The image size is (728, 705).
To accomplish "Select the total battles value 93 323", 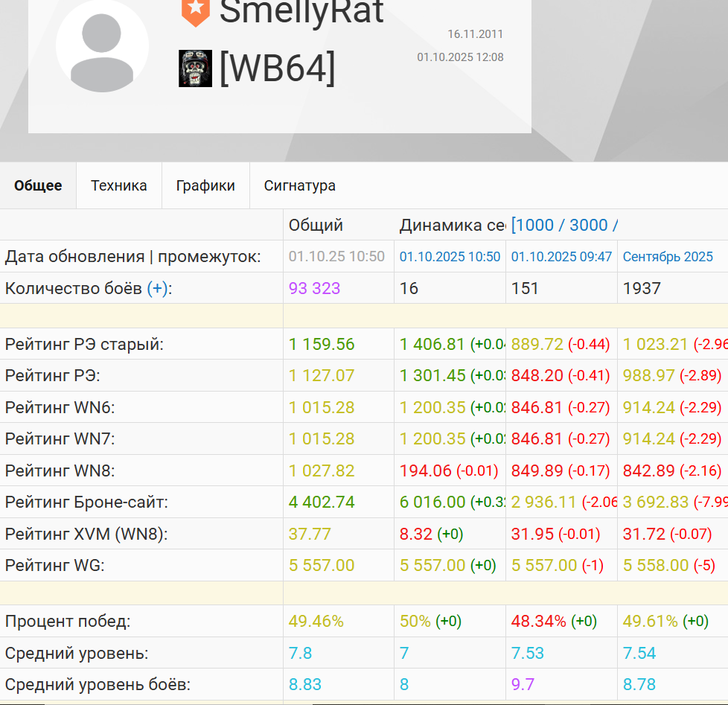I will click(314, 288).
